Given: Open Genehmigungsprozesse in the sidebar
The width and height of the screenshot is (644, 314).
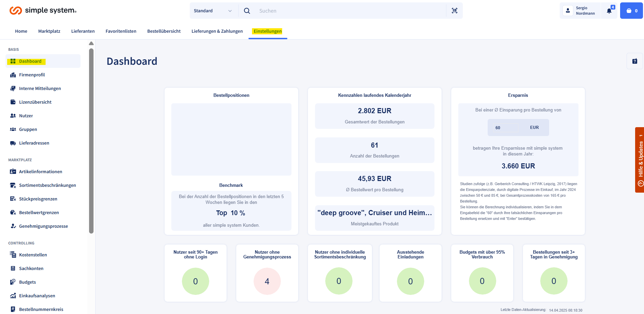Looking at the screenshot, I should click(43, 226).
